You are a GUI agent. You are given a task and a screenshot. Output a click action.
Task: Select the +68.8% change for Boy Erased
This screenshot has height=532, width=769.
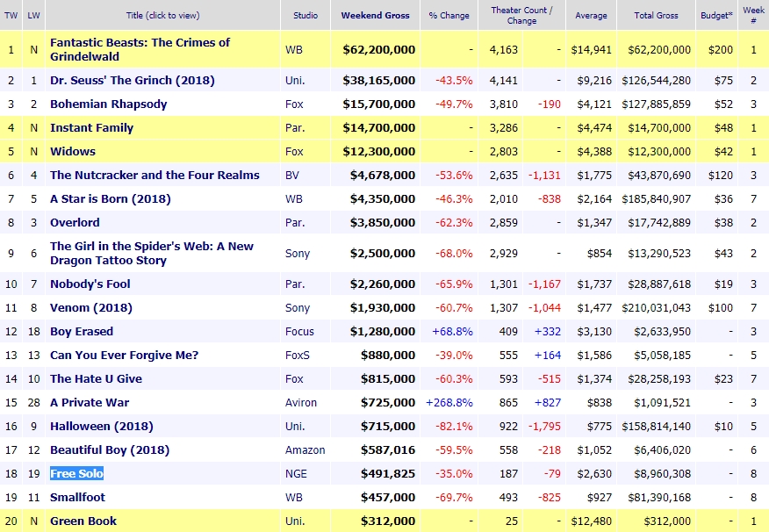coord(452,332)
